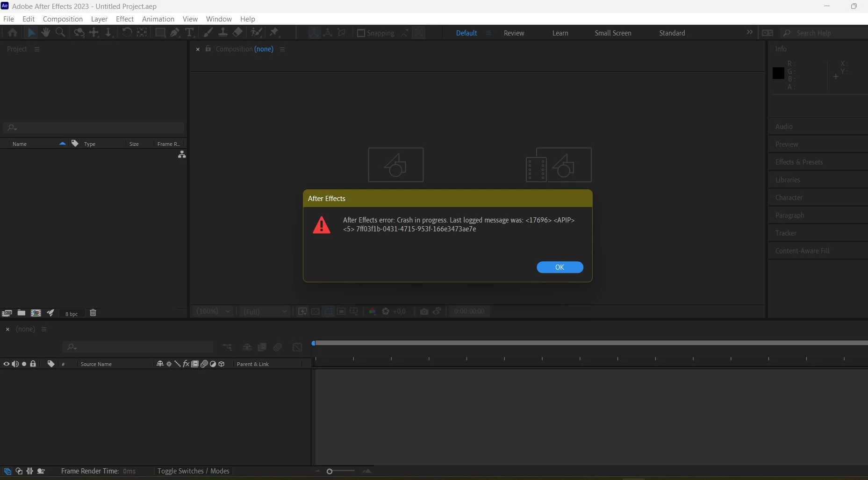Screen dimensions: 868x480
Task: Select the Zoom magnifier tool
Action: pyautogui.click(x=60, y=32)
